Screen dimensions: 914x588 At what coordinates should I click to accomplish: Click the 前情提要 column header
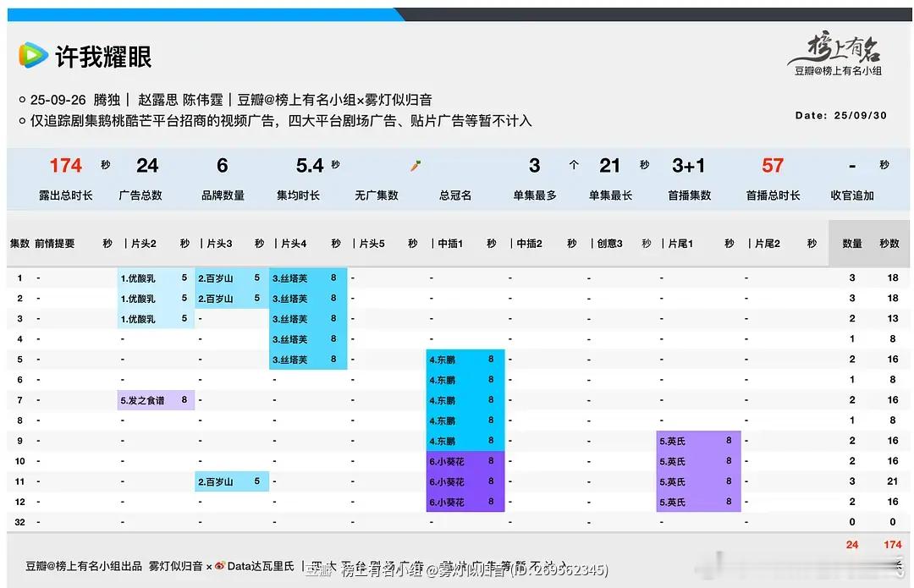(55, 244)
